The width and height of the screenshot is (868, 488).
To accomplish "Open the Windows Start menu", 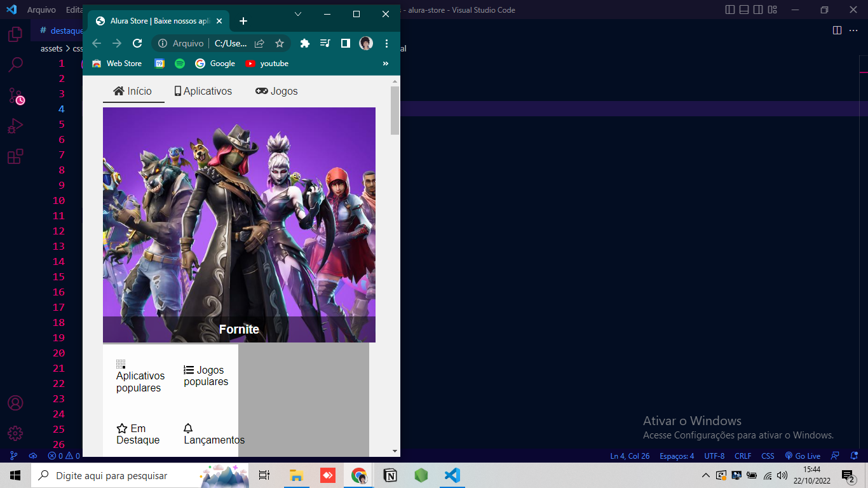I will coord(15,475).
